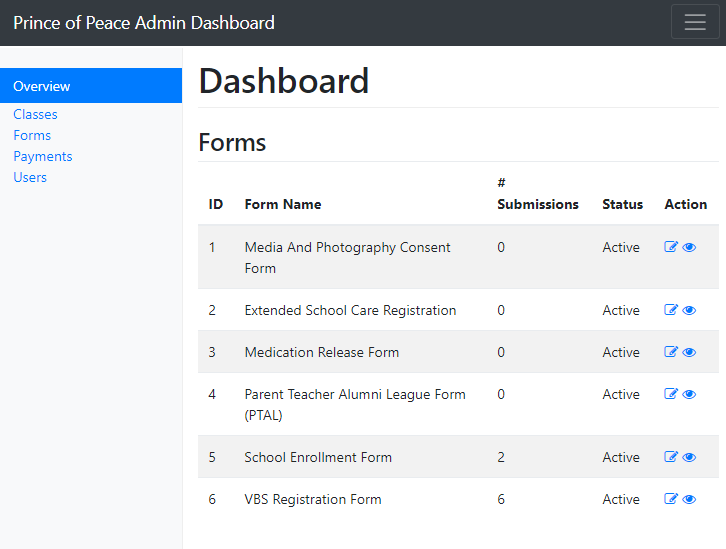View the Media And Photography Consent Form

click(x=689, y=247)
